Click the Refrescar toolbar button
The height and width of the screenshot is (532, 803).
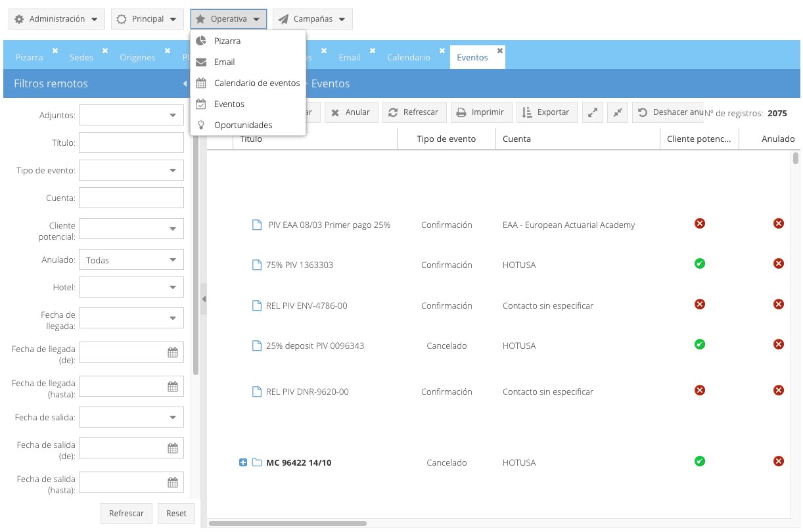pyautogui.click(x=415, y=112)
